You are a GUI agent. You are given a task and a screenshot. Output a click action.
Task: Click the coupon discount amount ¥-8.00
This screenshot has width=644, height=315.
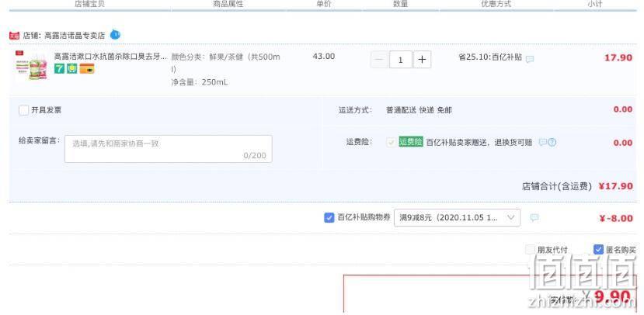click(616, 218)
